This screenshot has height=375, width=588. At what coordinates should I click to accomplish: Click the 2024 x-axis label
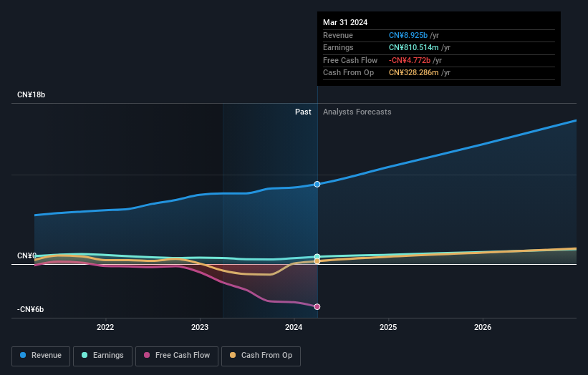pyautogui.click(x=294, y=328)
